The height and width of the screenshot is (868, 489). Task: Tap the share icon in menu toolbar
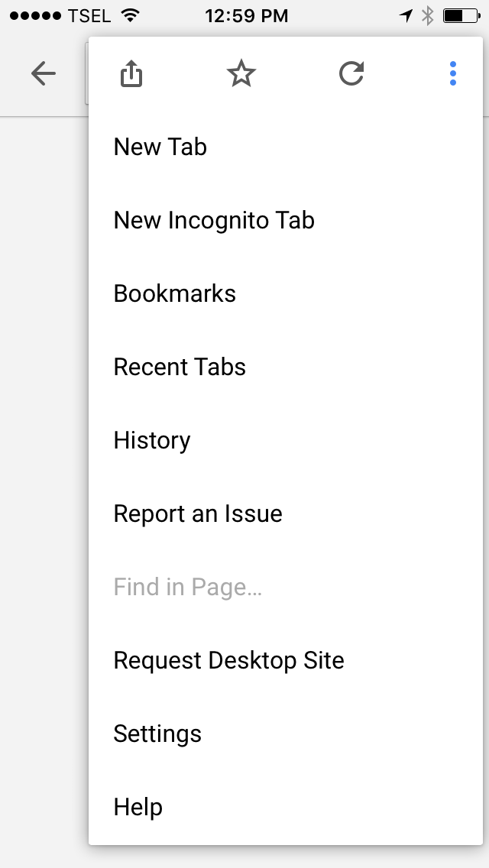coord(131,74)
